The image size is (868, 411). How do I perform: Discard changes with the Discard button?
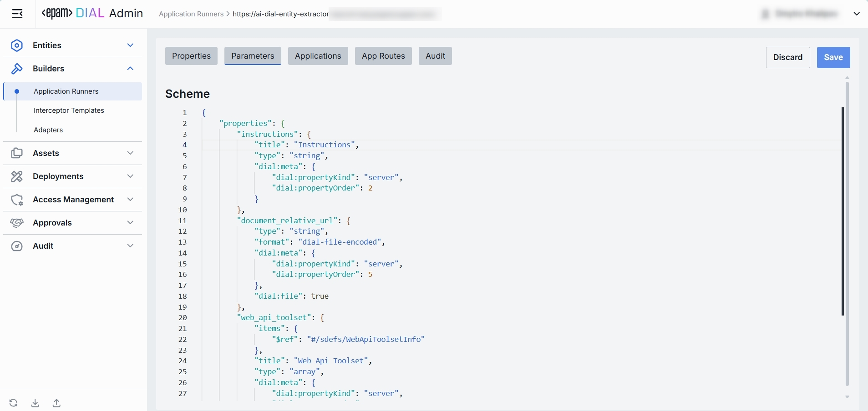[787, 57]
